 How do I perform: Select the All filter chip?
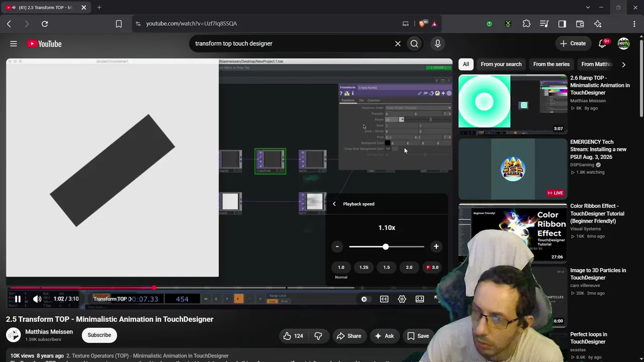[466, 64]
